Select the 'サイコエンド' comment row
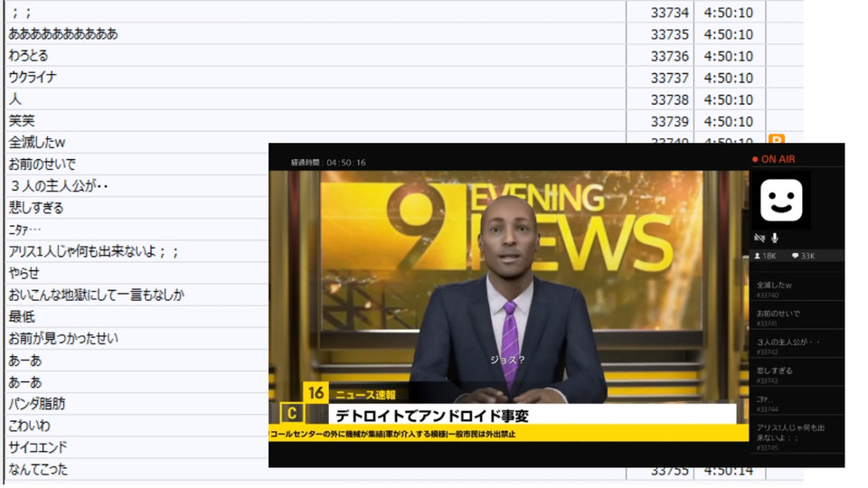Screen dimensions: 868x488 pos(137,447)
